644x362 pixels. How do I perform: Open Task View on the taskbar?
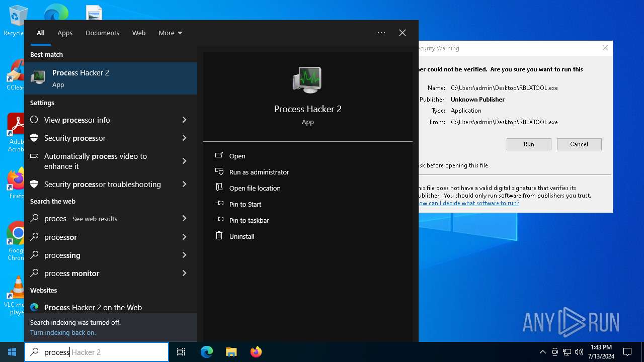[181, 352]
